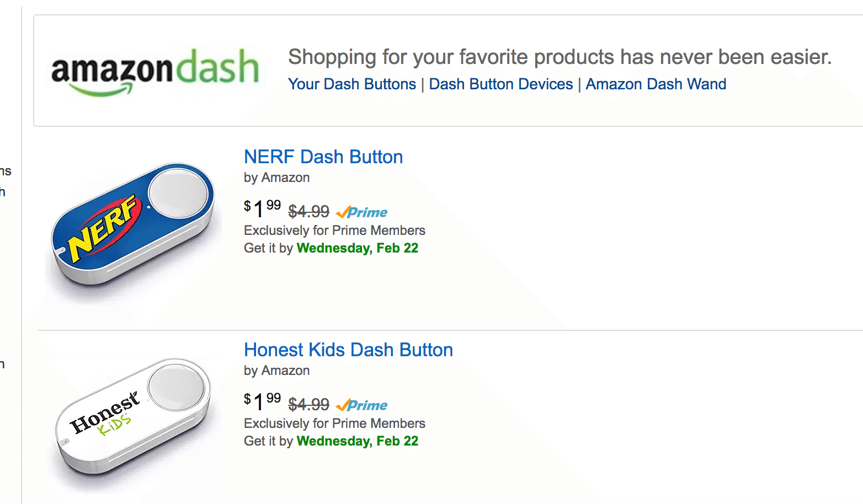Click the Prime badge on NERF listing
The image size is (863, 504).
pyautogui.click(x=362, y=212)
